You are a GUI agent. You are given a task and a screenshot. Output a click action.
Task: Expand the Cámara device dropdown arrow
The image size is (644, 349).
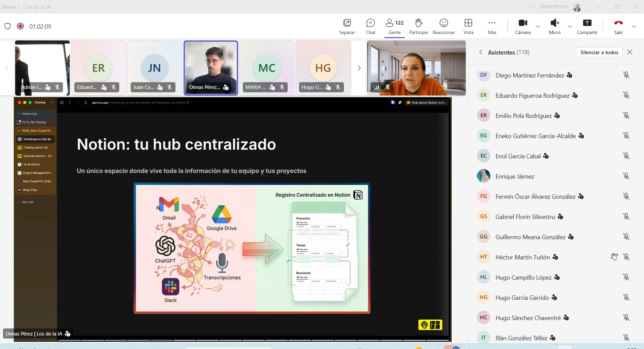[x=538, y=27]
